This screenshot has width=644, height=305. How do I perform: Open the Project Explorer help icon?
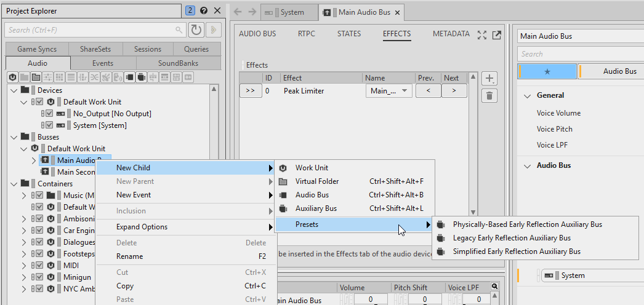click(x=203, y=10)
